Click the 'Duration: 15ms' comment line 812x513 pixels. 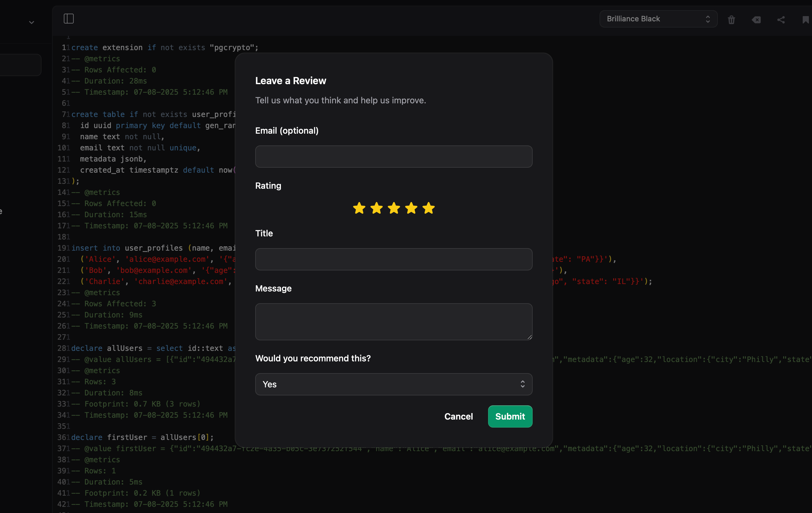tap(109, 214)
